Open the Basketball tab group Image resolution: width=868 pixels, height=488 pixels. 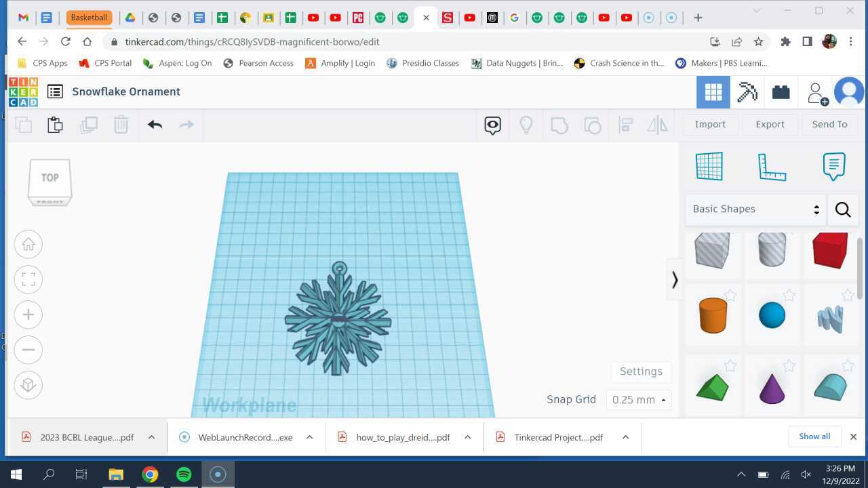click(x=89, y=17)
